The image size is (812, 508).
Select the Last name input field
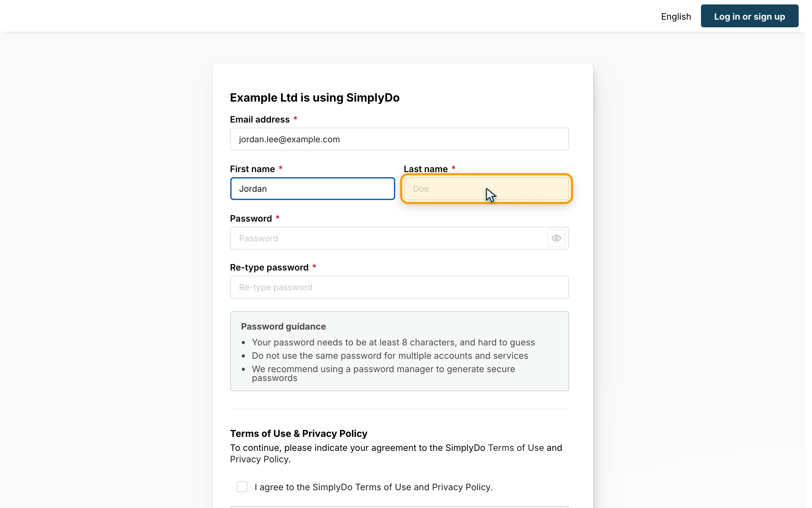point(487,189)
